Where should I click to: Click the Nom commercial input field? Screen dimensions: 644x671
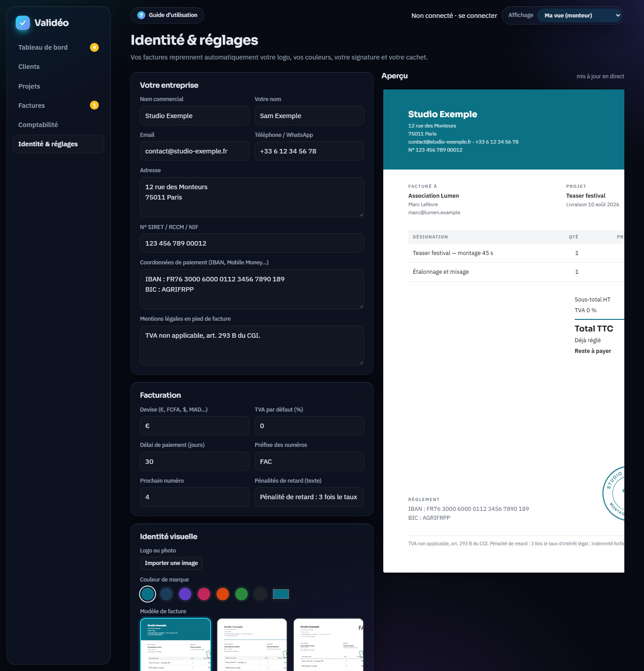(x=195, y=116)
